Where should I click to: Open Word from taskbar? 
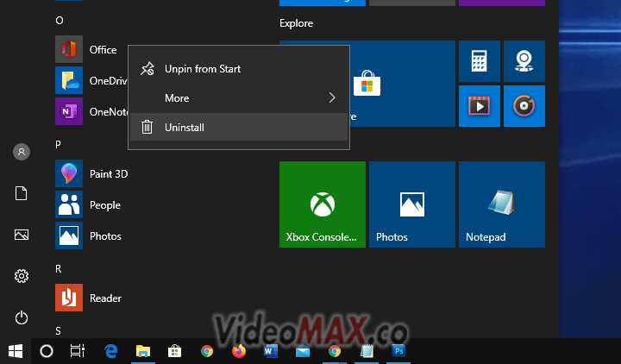[271, 351]
